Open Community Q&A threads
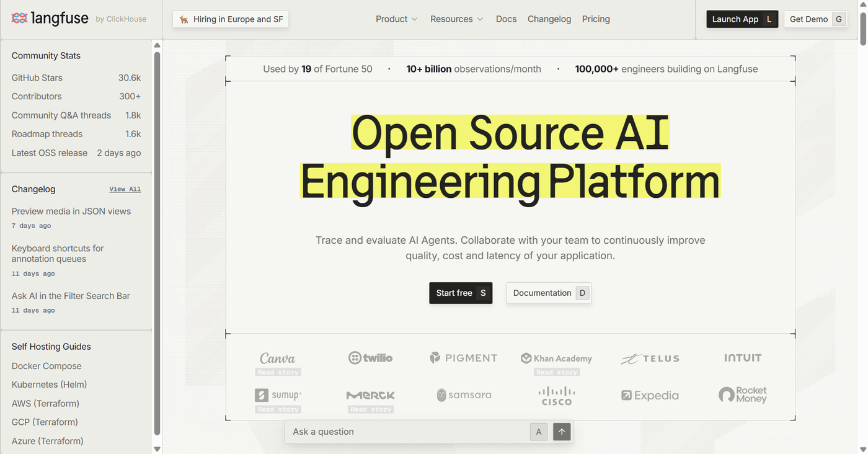Screen dimensions: 868x454 (x=76, y=115)
